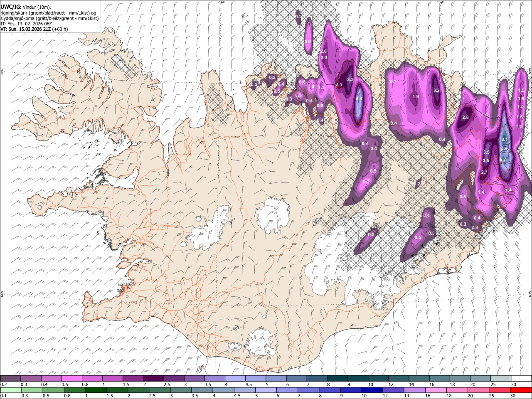This screenshot has height=399, width=532.
Task: Click the 1.9 precipitation value on the map
Action: click(x=416, y=96)
